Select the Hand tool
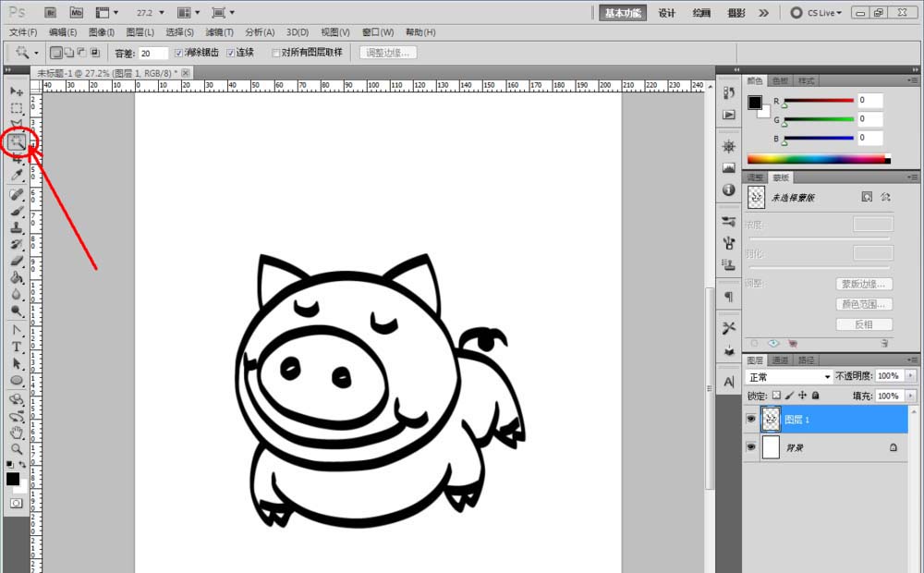Viewport: 924px width, 573px height. coord(17,433)
